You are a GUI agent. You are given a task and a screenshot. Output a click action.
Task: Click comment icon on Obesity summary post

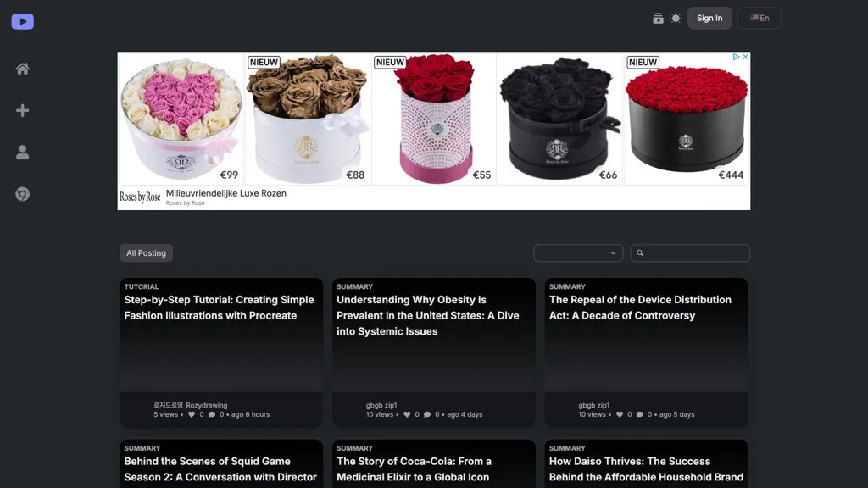tap(427, 414)
